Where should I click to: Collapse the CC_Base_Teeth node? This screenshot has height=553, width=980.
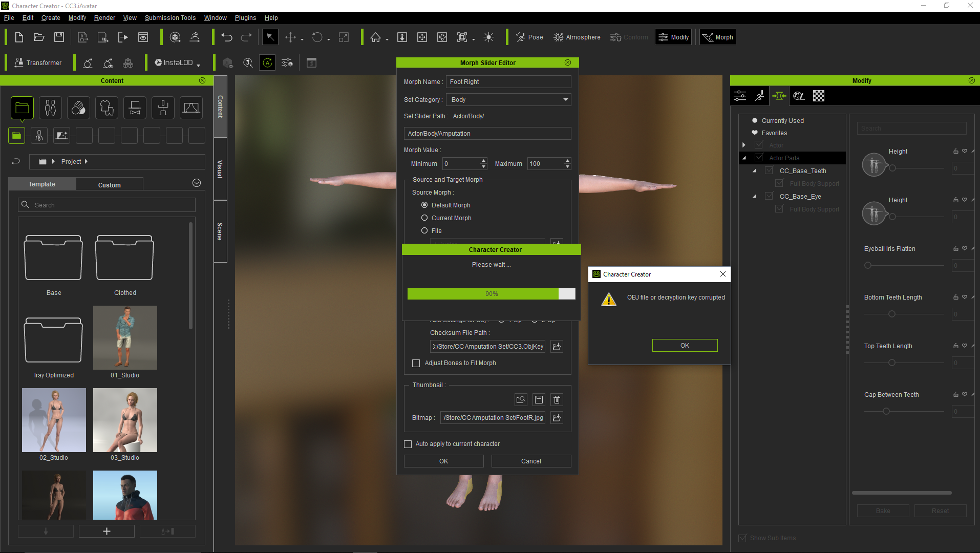tap(754, 171)
